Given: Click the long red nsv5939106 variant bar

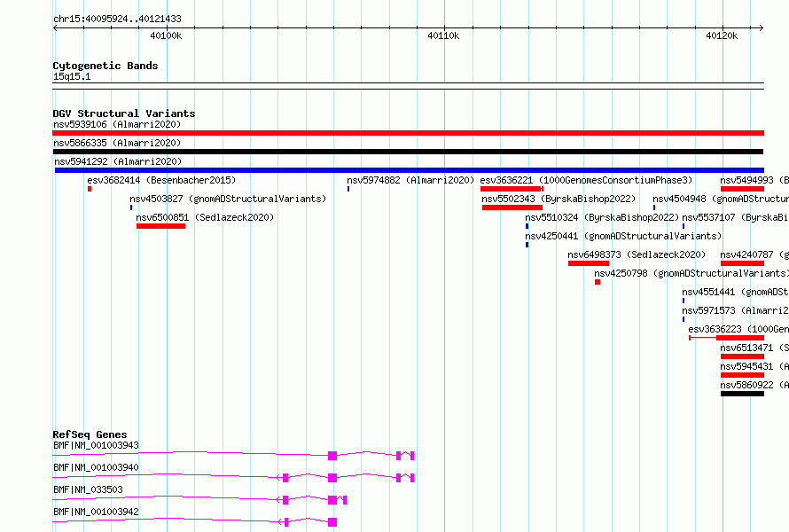Looking at the screenshot, I should (408, 133).
